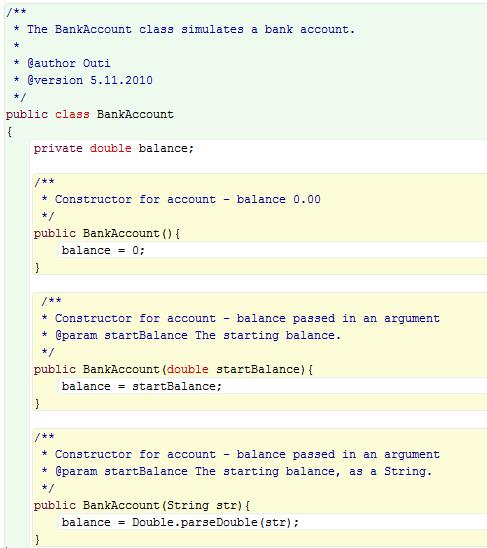Click the 'balance = 0;' statement
Image resolution: width=487 pixels, height=548 pixels.
tap(103, 251)
